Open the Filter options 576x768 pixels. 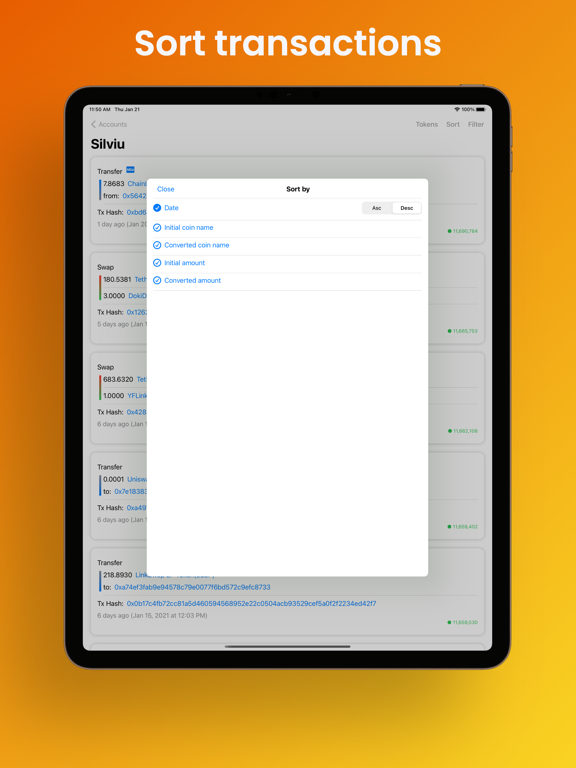pyautogui.click(x=476, y=124)
